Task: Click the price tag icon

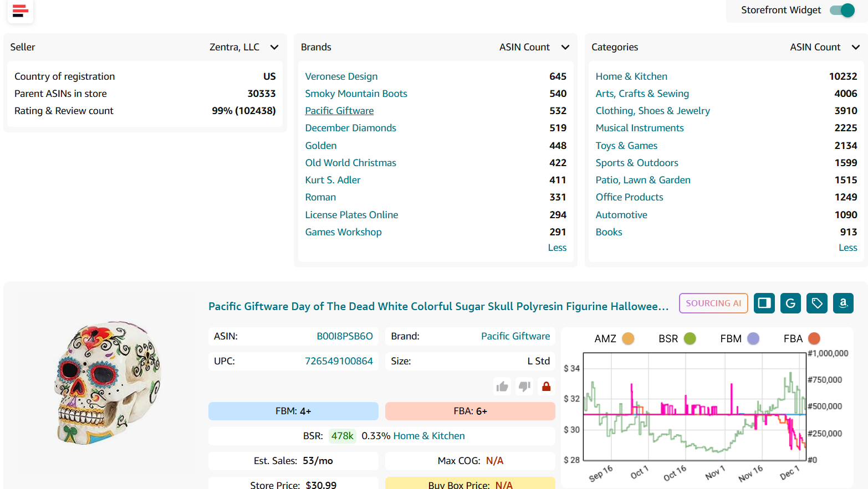Action: pos(816,303)
